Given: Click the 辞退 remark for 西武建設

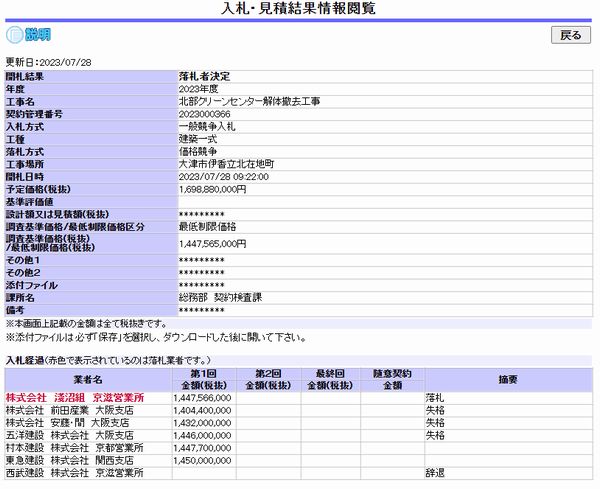Looking at the screenshot, I should [435, 473].
